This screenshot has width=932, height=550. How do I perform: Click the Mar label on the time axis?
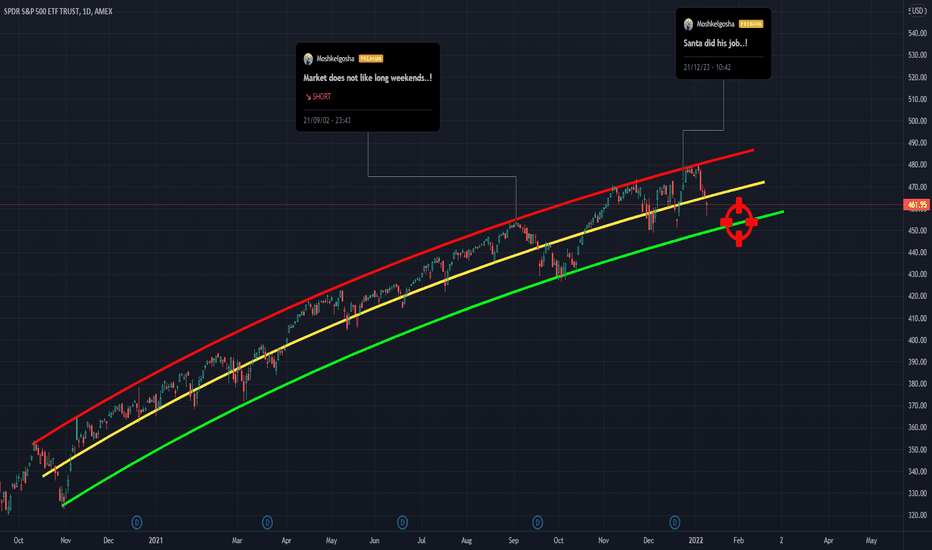tap(237, 540)
